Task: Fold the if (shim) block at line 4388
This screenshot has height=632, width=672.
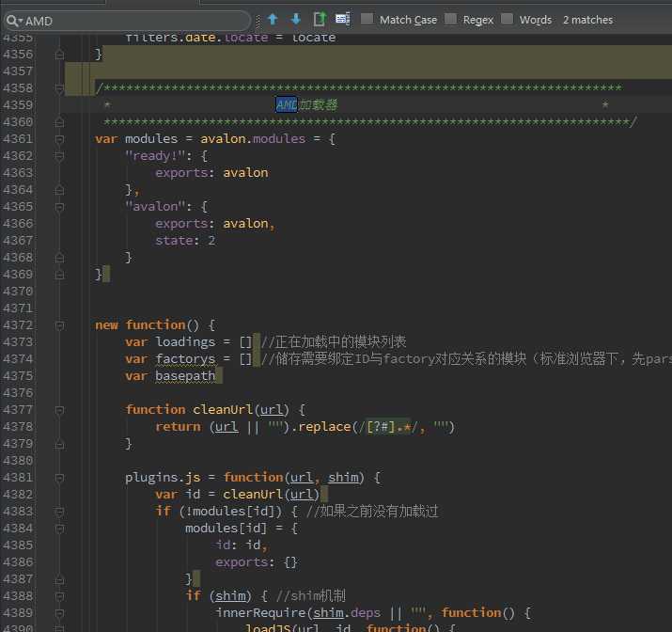Action: click(59, 596)
